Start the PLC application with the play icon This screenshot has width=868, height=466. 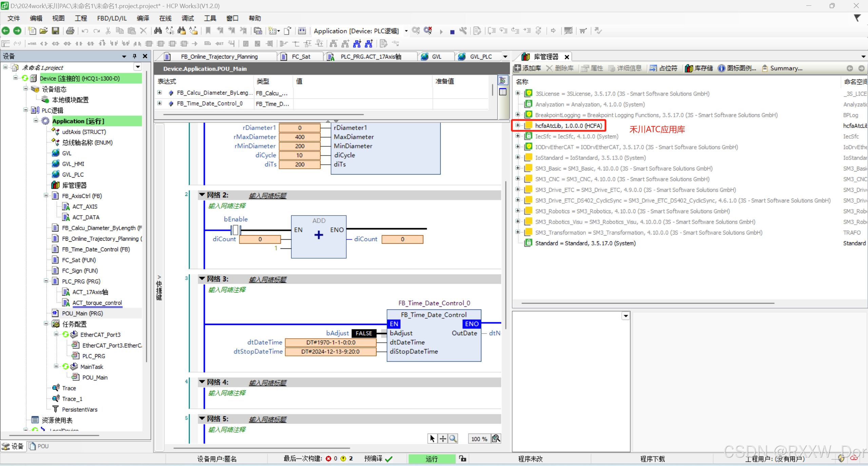[441, 31]
